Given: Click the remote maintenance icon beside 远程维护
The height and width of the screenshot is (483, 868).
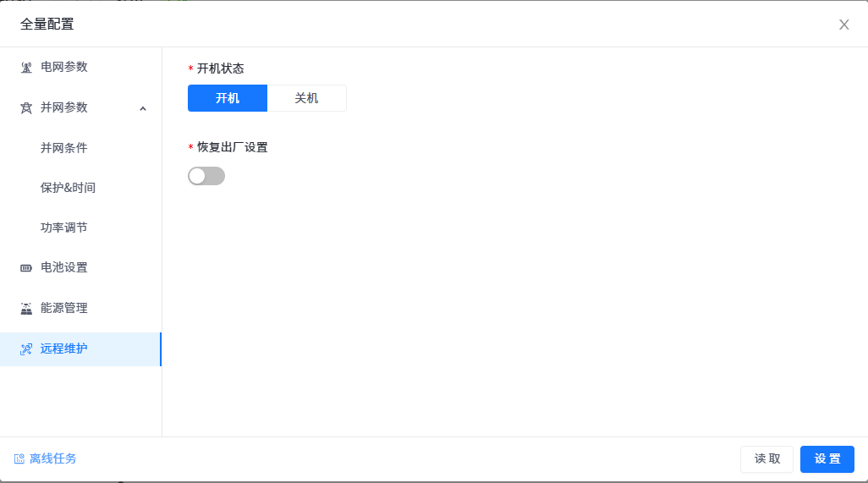Looking at the screenshot, I should click(26, 349).
